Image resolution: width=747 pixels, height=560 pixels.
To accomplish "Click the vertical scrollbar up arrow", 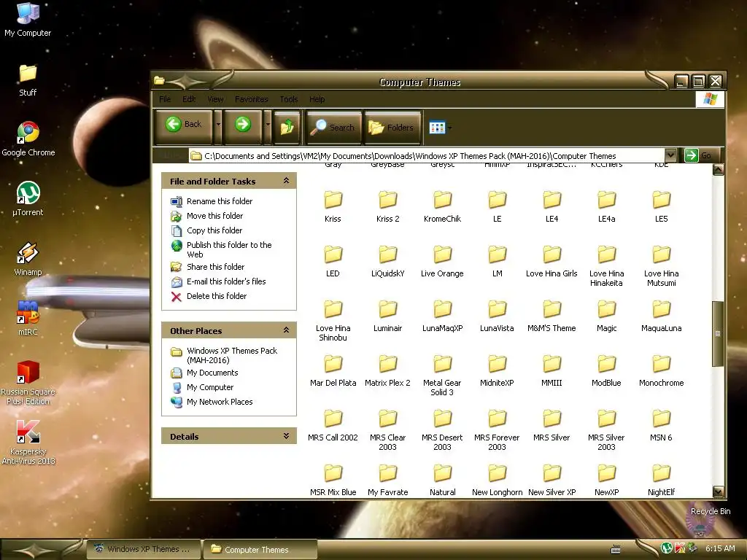I will point(718,169).
